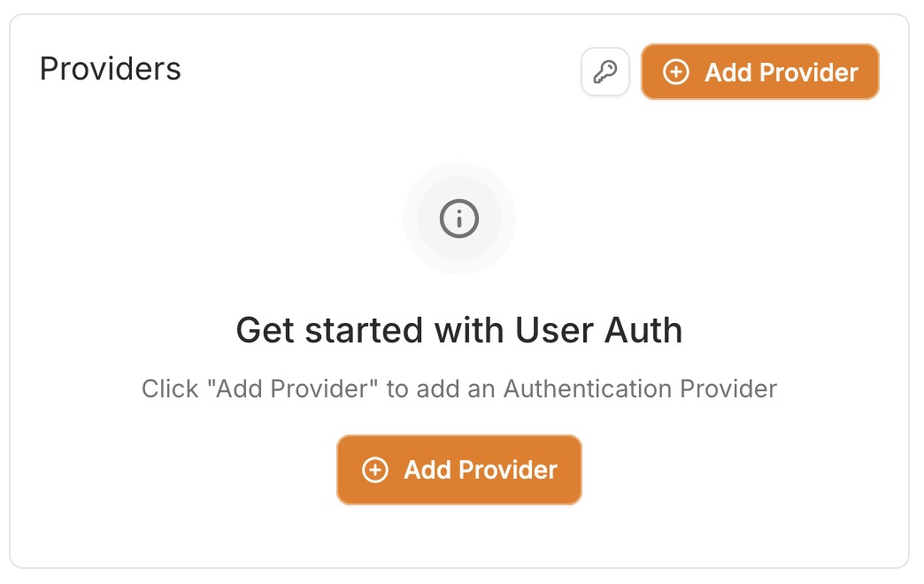
Task: Click the key icon button beside Add Provider
Action: (605, 72)
